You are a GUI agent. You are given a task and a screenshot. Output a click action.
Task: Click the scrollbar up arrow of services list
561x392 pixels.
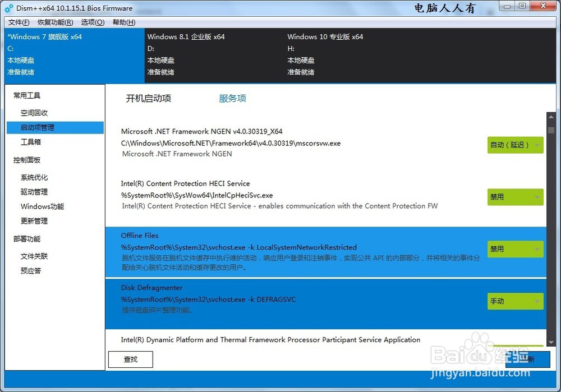tap(551, 117)
